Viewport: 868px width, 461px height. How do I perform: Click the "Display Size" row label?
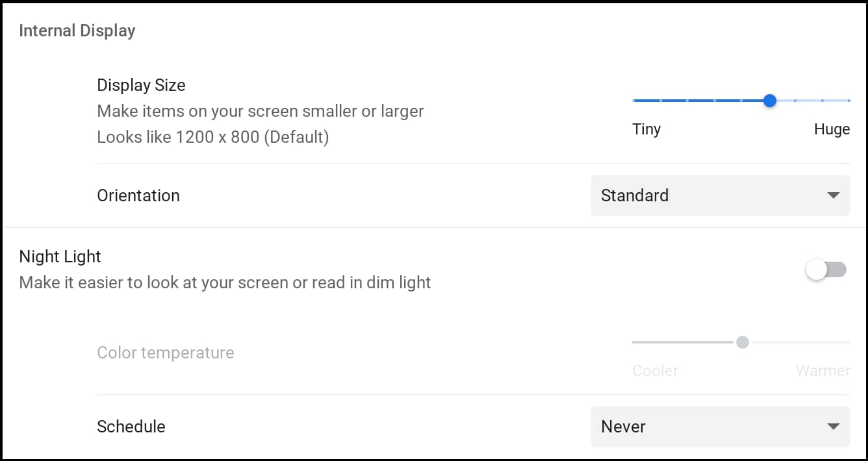[x=141, y=85]
